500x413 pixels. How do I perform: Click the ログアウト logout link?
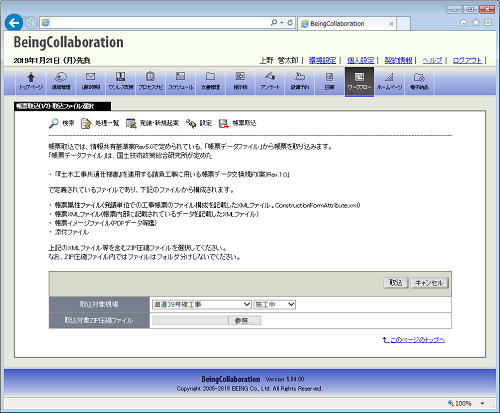click(x=467, y=60)
